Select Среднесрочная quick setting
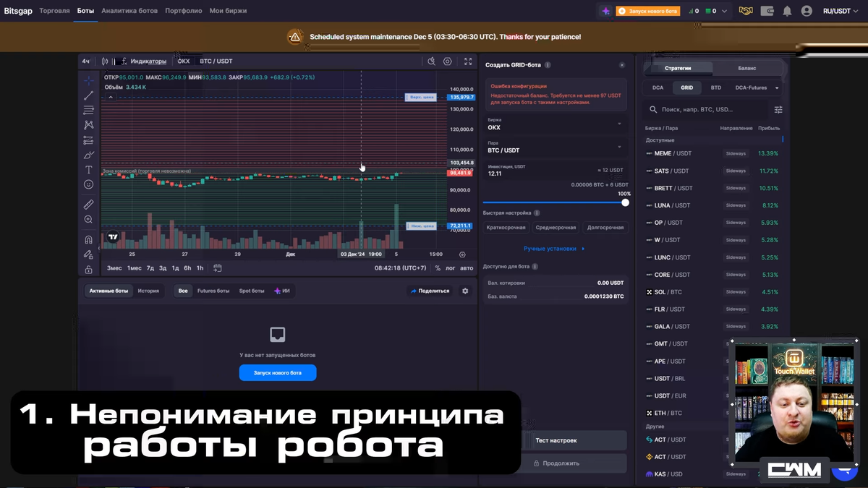Image resolution: width=868 pixels, height=488 pixels. 556,227
